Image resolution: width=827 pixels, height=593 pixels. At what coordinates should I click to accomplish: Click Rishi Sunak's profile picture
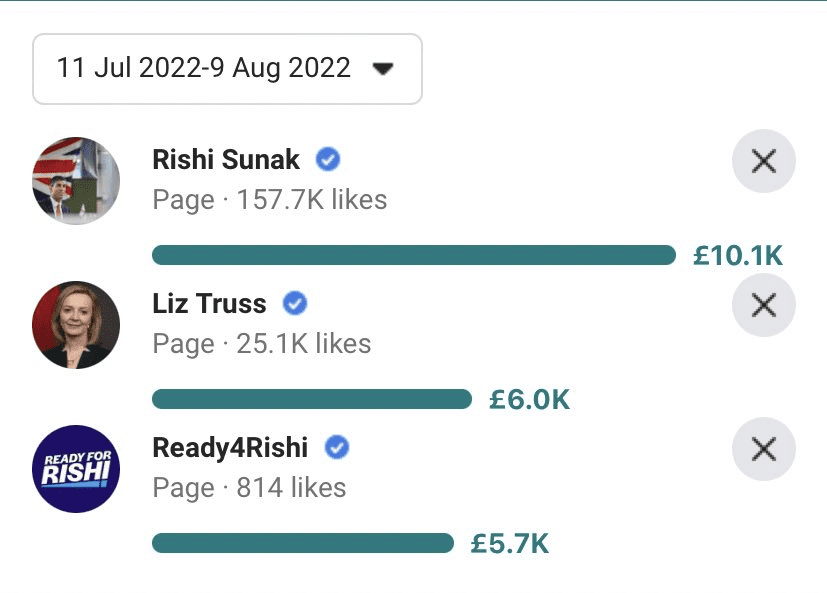pos(76,181)
